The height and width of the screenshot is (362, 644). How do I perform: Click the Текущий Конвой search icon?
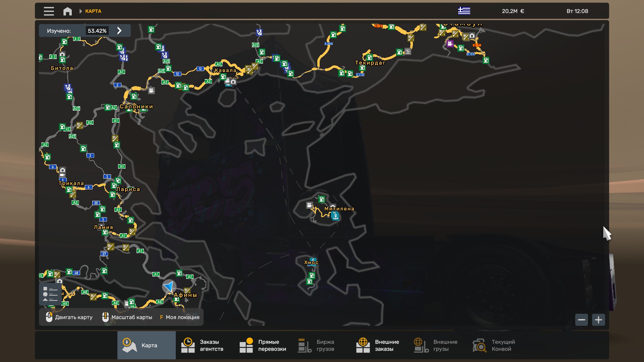pyautogui.click(x=480, y=345)
